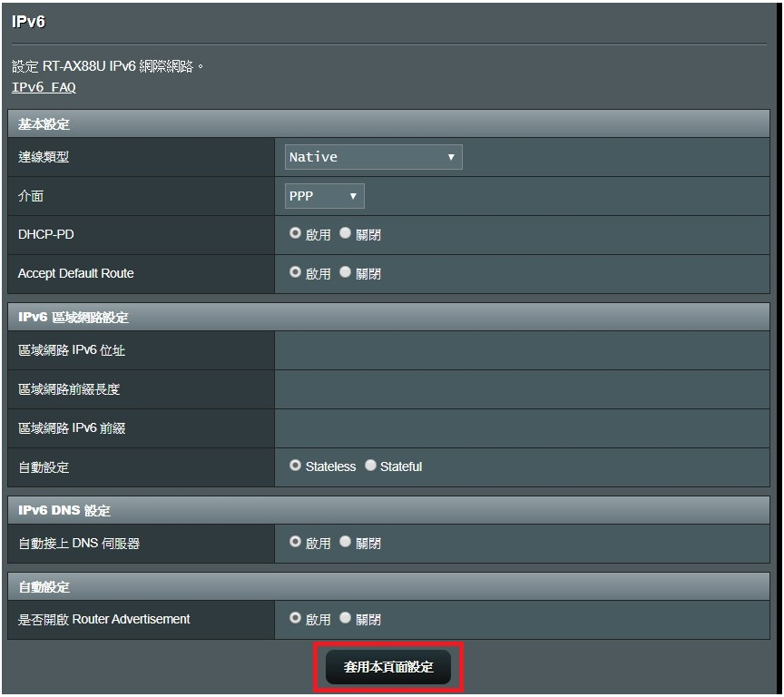
Task: Click the 區域網路 IPv6 位址 label
Action: tap(72, 350)
